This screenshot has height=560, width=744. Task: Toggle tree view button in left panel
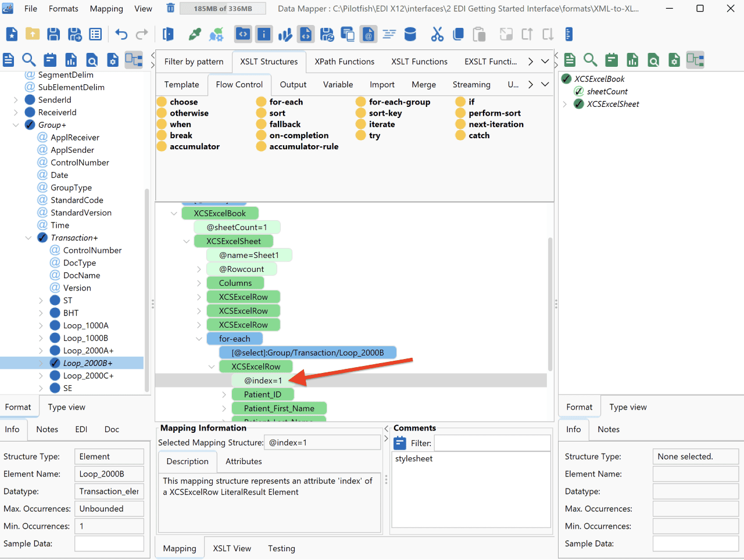(x=134, y=60)
